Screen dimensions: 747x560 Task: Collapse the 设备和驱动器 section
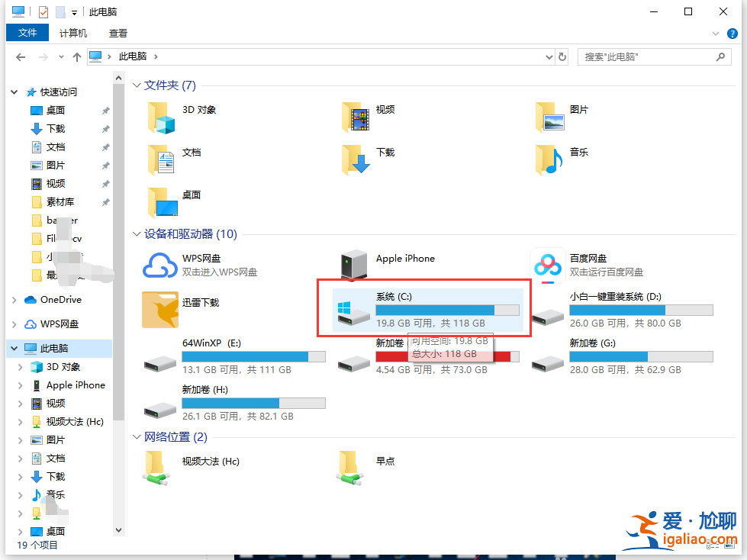pyautogui.click(x=137, y=234)
